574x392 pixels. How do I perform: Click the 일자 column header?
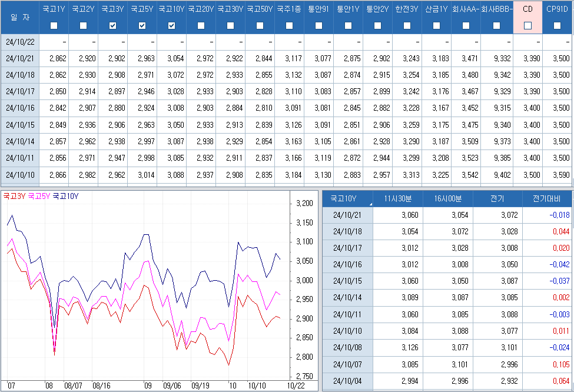point(19,17)
